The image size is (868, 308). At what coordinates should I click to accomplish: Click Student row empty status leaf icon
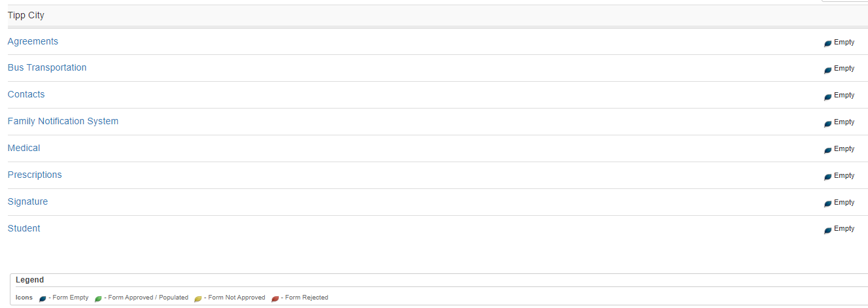tap(828, 230)
